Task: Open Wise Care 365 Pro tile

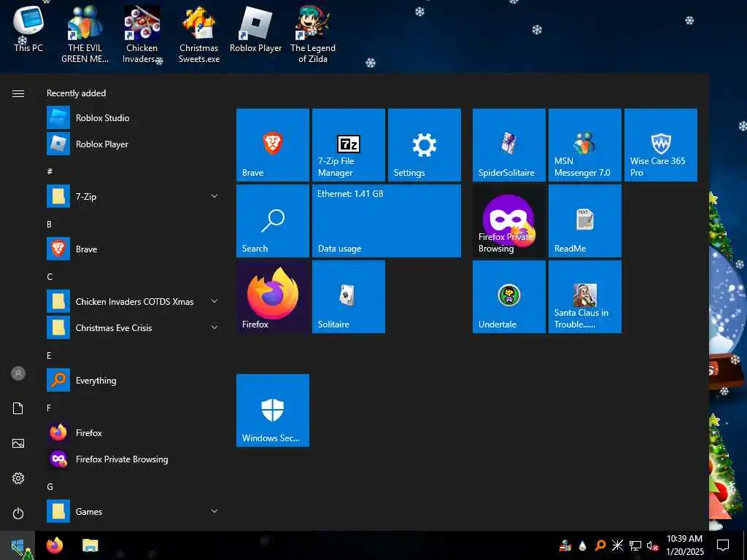Action: point(661,145)
